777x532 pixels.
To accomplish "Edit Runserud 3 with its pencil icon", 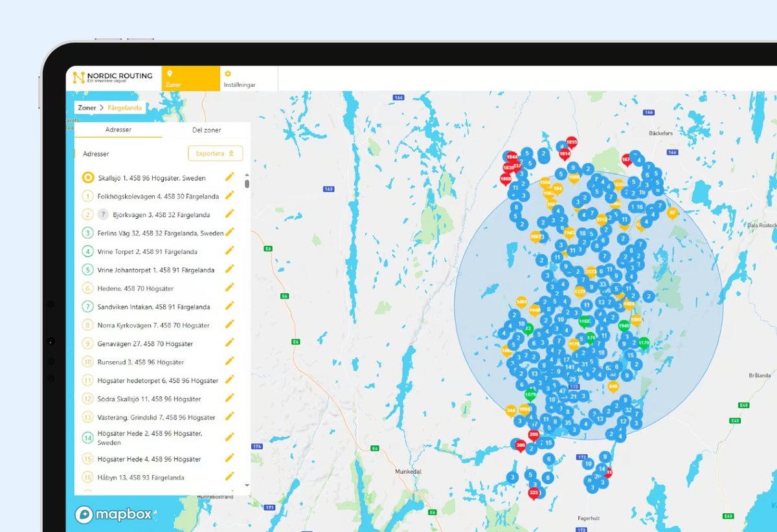I will (229, 362).
